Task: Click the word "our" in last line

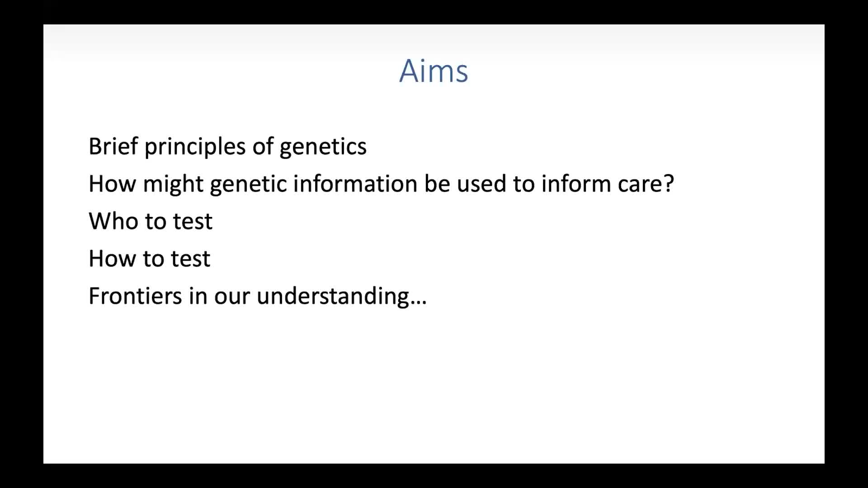Action: 231,297
